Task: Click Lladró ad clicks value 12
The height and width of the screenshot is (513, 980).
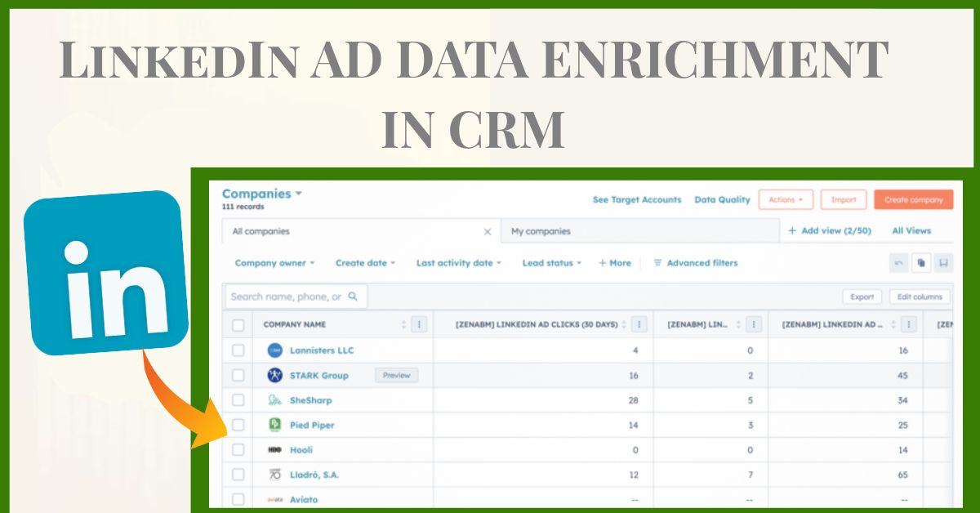Action: 634,475
